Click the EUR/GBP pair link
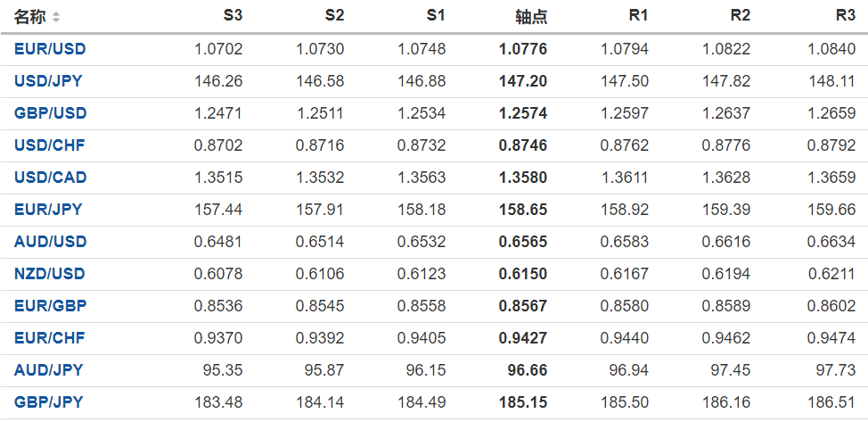This screenshot has height=422, width=868. (x=50, y=306)
